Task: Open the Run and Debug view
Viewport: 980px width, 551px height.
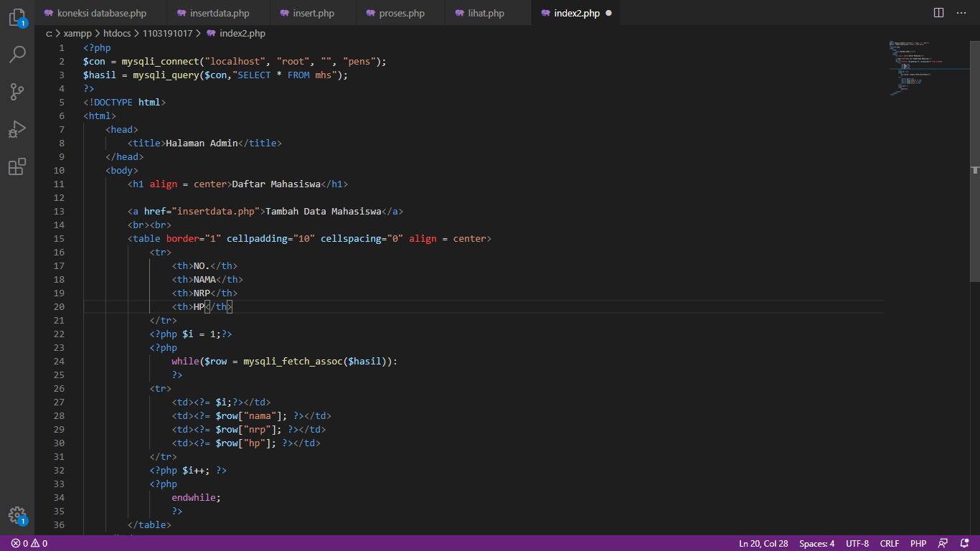Action: 17,129
